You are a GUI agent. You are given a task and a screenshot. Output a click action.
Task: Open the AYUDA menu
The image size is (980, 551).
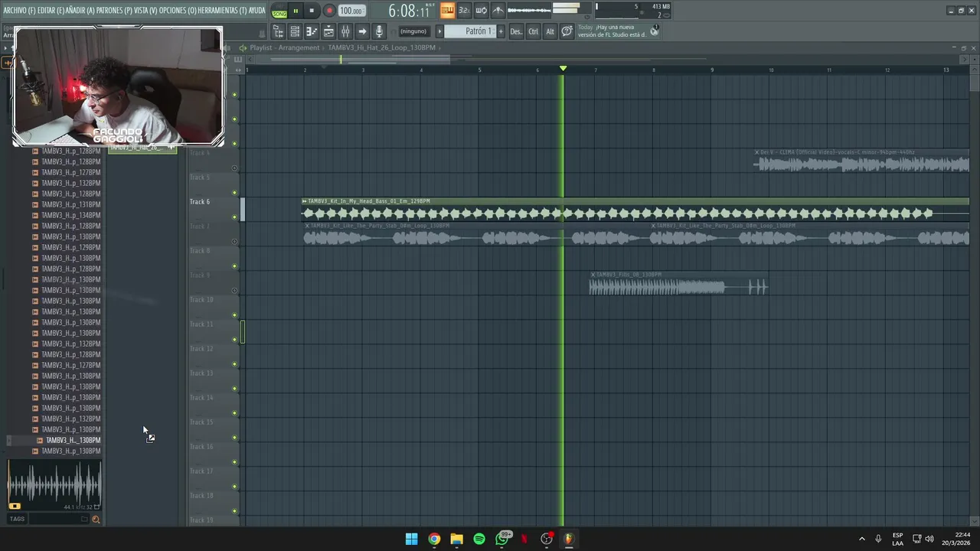click(257, 11)
